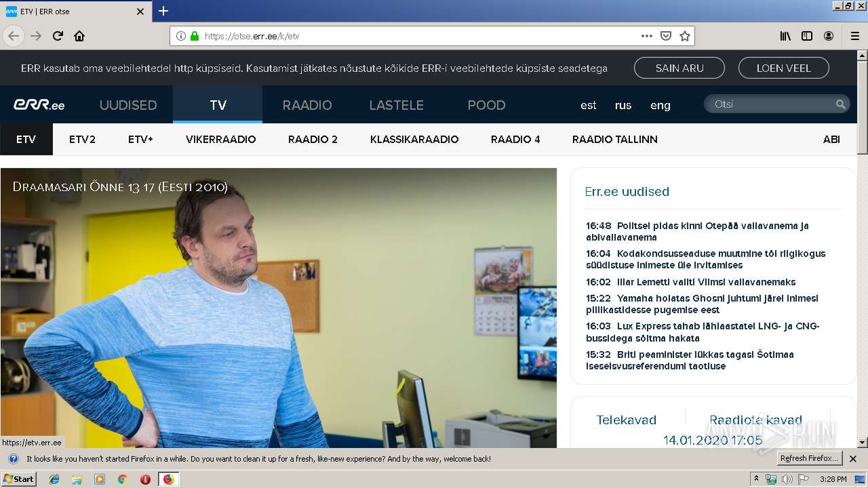This screenshot has width=868, height=488.
Task: Go to ERR.ee logo home
Action: pyautogui.click(x=39, y=104)
